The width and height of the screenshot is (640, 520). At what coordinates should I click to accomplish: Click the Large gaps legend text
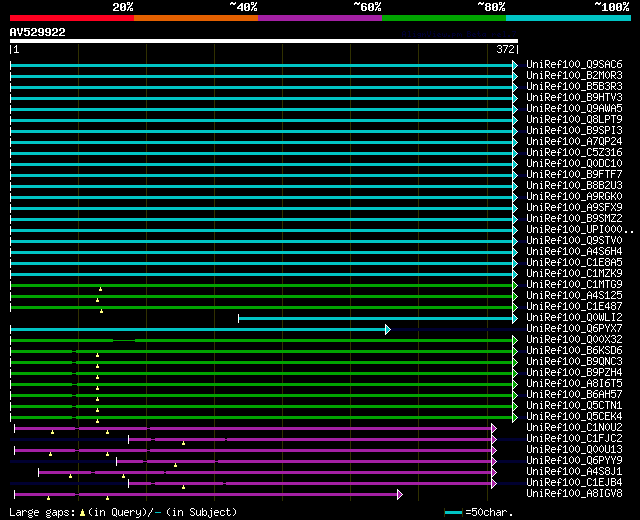coord(123,512)
